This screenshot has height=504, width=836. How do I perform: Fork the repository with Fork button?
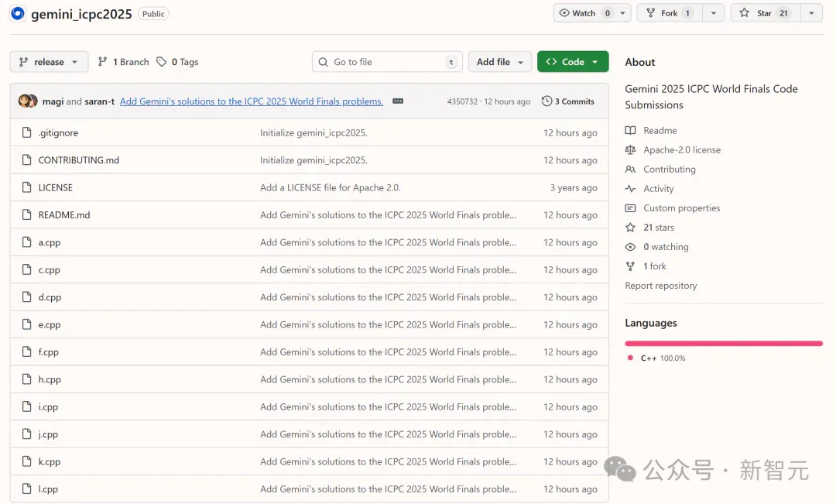point(670,13)
